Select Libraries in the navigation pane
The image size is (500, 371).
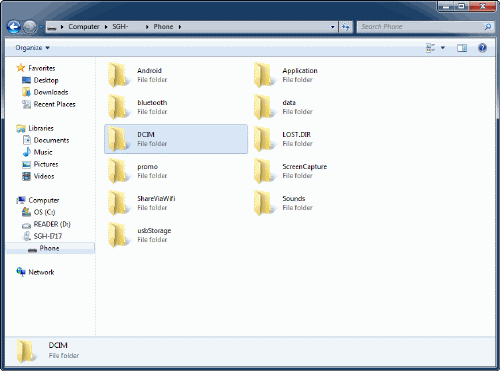click(41, 128)
